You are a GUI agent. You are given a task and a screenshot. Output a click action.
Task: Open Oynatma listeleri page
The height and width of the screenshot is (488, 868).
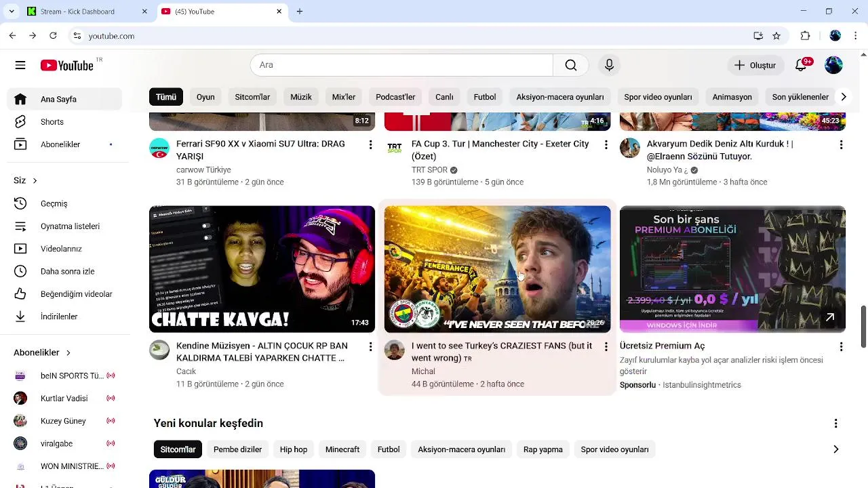(64, 226)
